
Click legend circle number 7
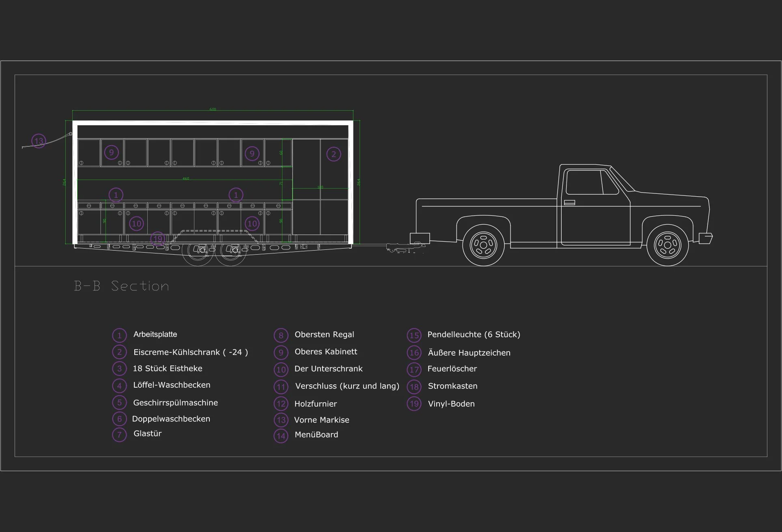tap(119, 435)
